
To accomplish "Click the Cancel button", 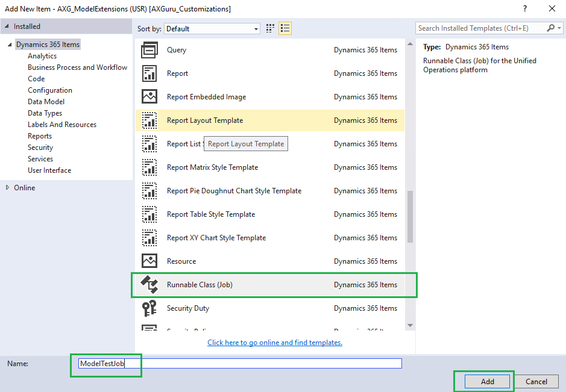I will pyautogui.click(x=536, y=382).
